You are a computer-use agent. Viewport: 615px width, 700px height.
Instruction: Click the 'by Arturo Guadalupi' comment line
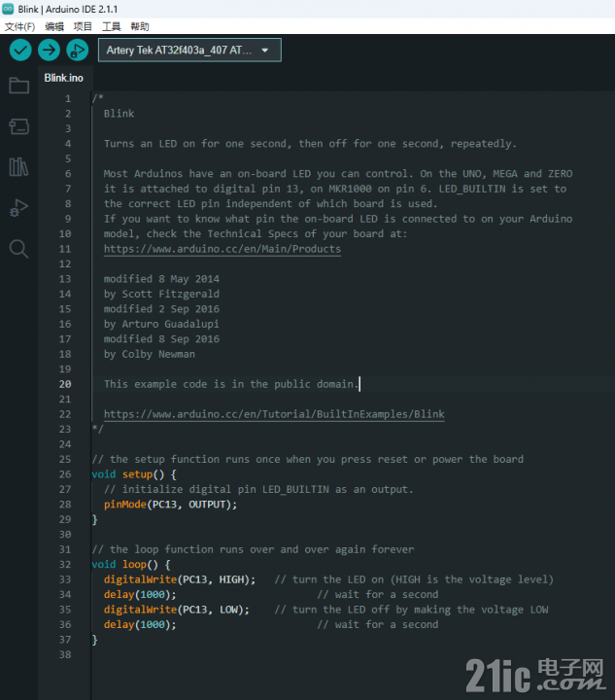click(x=161, y=324)
